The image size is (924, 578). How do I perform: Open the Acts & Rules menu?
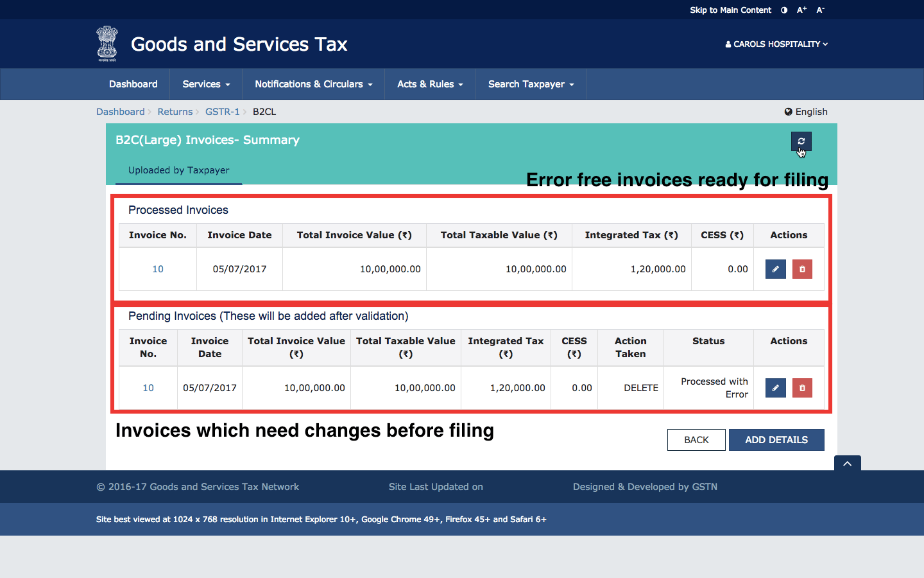[430, 84]
